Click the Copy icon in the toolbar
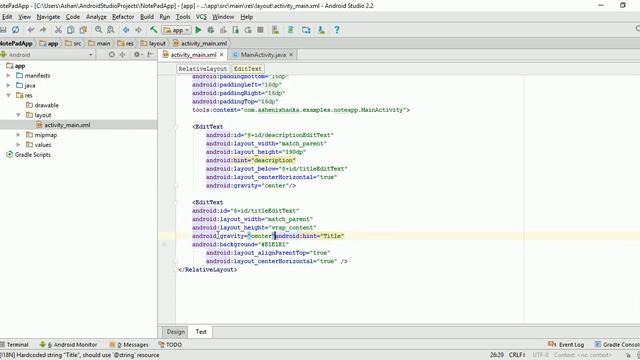This screenshot has width=640, height=360. [x=71, y=30]
